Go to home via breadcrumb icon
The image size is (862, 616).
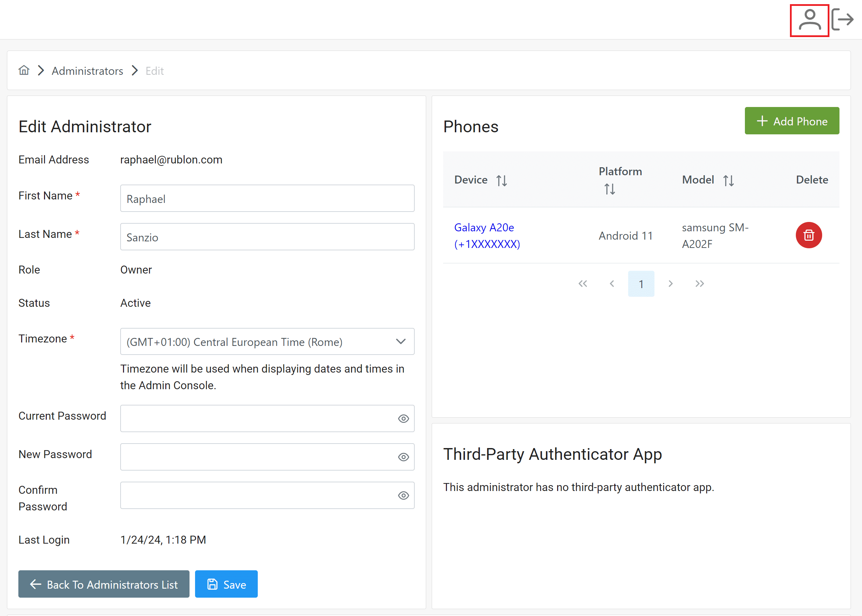pyautogui.click(x=24, y=70)
